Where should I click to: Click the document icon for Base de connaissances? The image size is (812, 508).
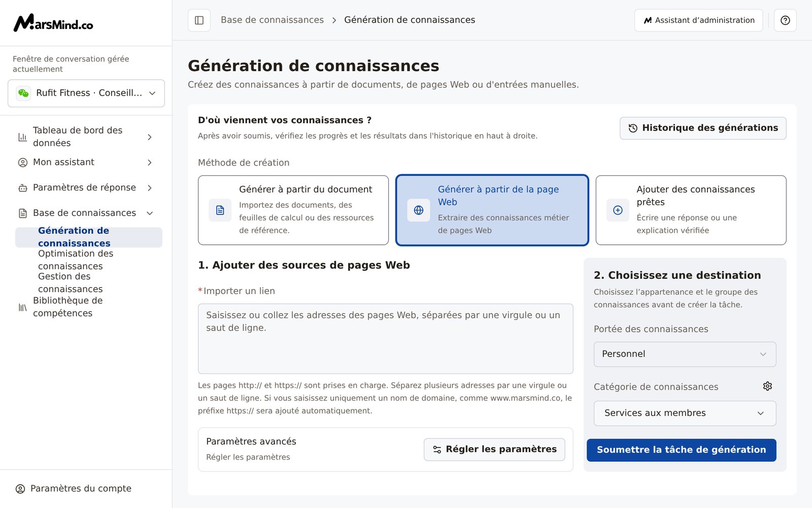[x=22, y=213]
